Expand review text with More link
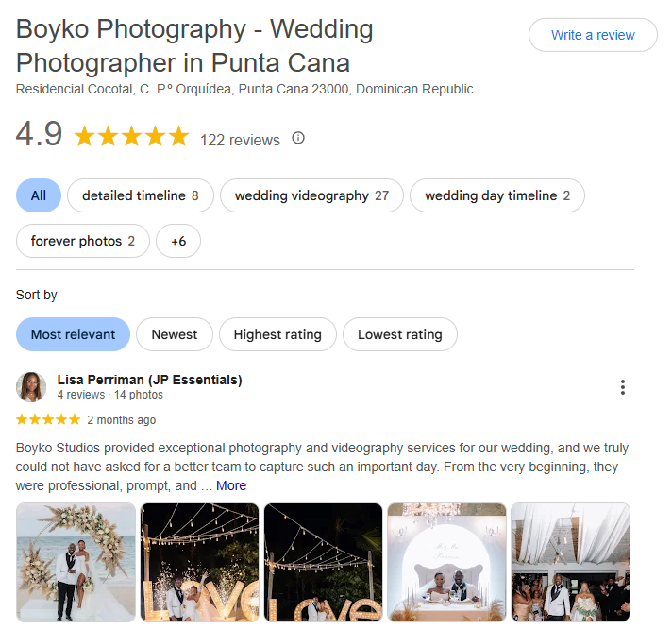The image size is (672, 629). click(x=231, y=485)
